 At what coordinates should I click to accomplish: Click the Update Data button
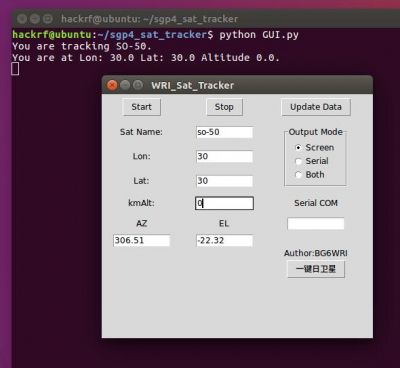coord(316,107)
